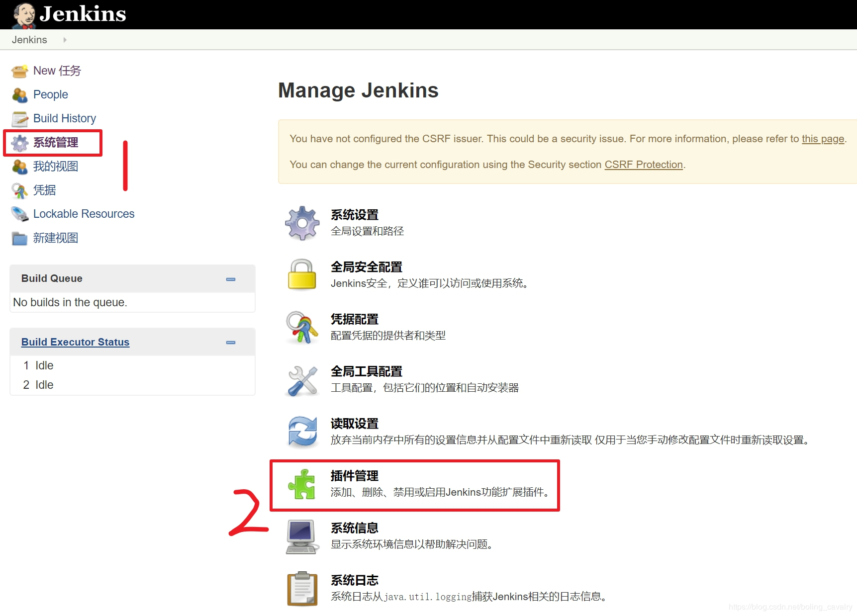This screenshot has width=857, height=616.
Task: Open 读取设置 title link
Action: point(355,424)
